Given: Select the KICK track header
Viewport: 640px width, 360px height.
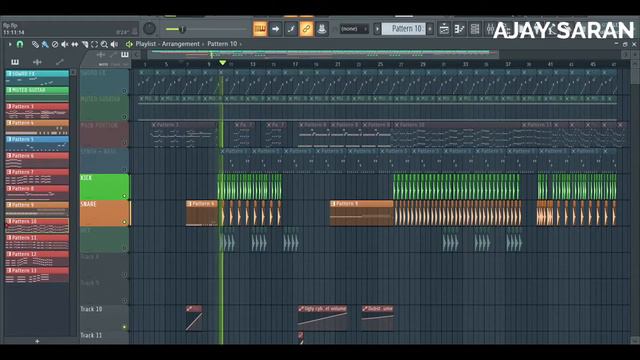Looking at the screenshot, I should (x=104, y=187).
